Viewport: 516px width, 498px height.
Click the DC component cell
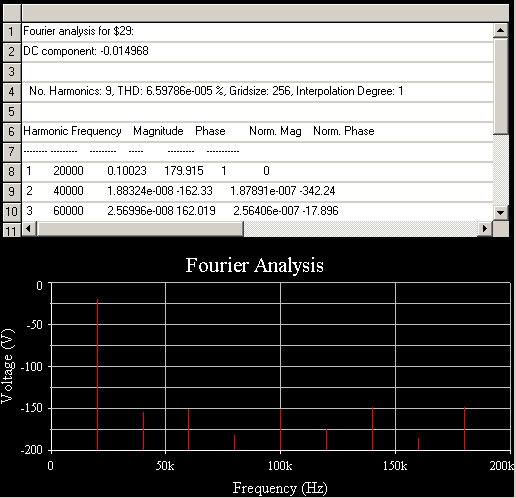(257, 51)
